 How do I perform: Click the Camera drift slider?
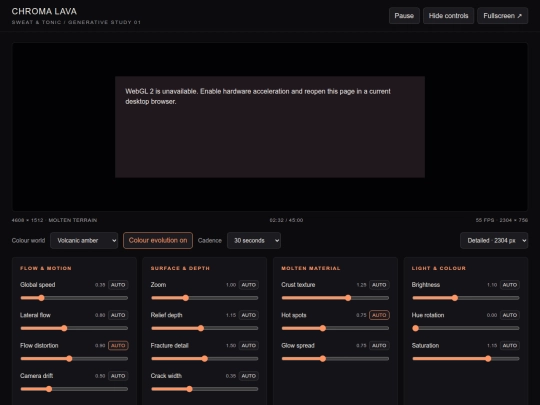pos(74,389)
